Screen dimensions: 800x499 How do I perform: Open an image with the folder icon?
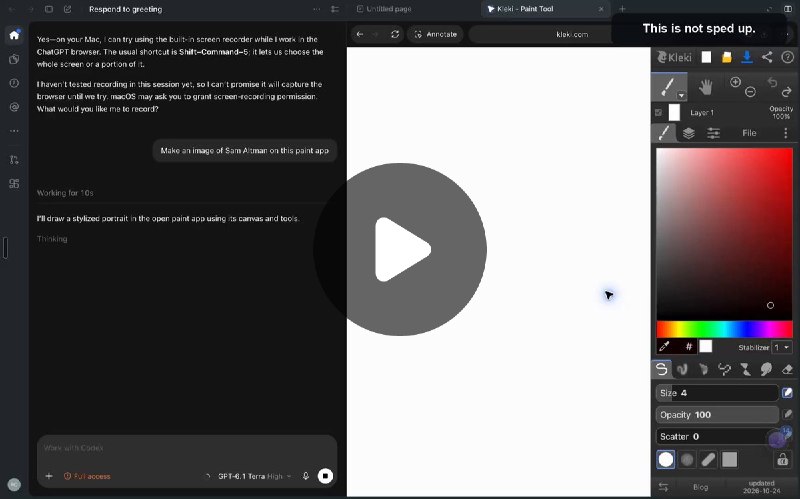click(x=727, y=57)
